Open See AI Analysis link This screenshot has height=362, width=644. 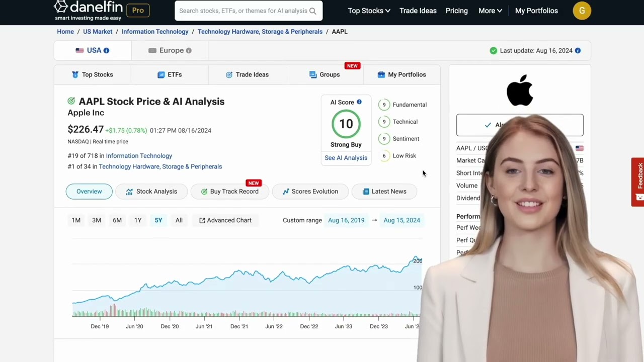tap(346, 158)
